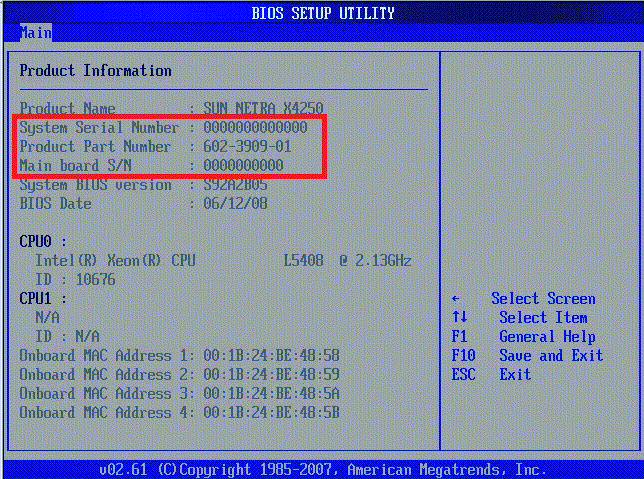The width and height of the screenshot is (644, 479).
Task: Click the F1 General Help entry
Action: coord(523,337)
